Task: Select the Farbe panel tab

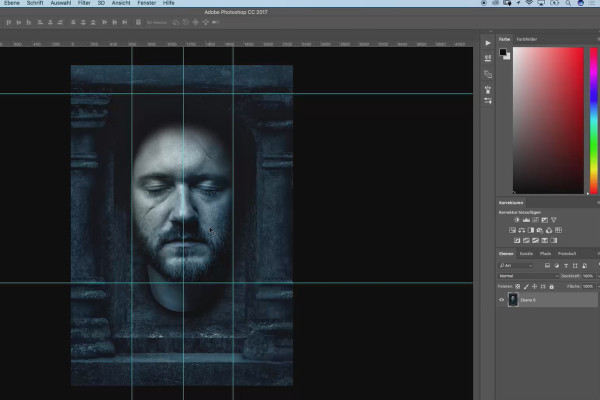Action: pyautogui.click(x=504, y=39)
